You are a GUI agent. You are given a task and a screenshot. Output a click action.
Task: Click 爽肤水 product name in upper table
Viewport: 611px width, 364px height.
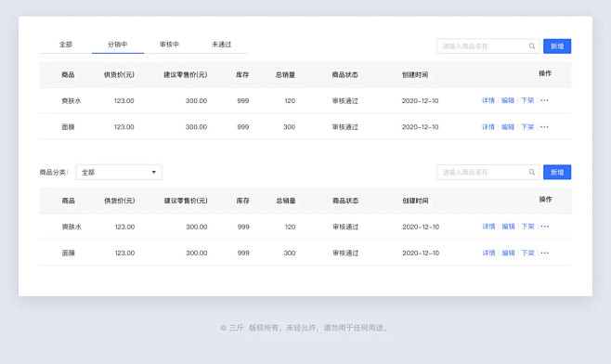coord(71,100)
